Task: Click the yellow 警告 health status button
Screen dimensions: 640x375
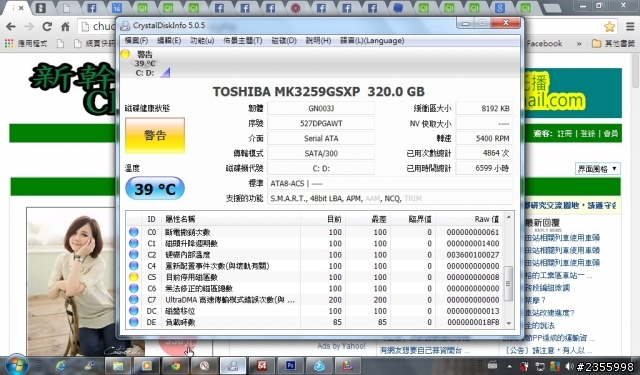Action: click(x=155, y=135)
